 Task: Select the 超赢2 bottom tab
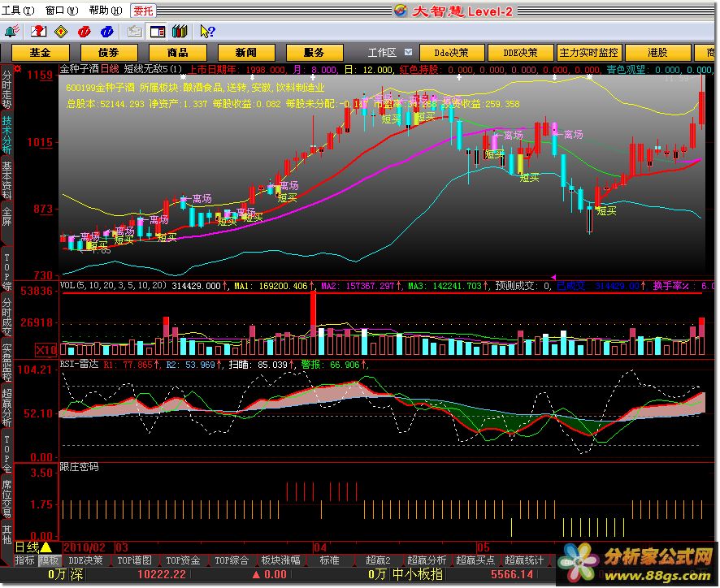pos(378,560)
